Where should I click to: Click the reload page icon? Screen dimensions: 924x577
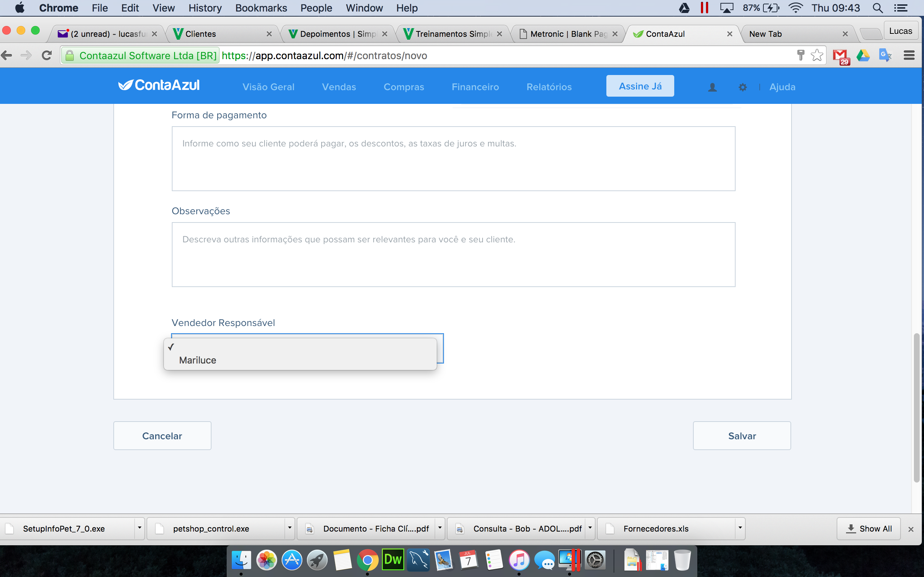pos(47,55)
